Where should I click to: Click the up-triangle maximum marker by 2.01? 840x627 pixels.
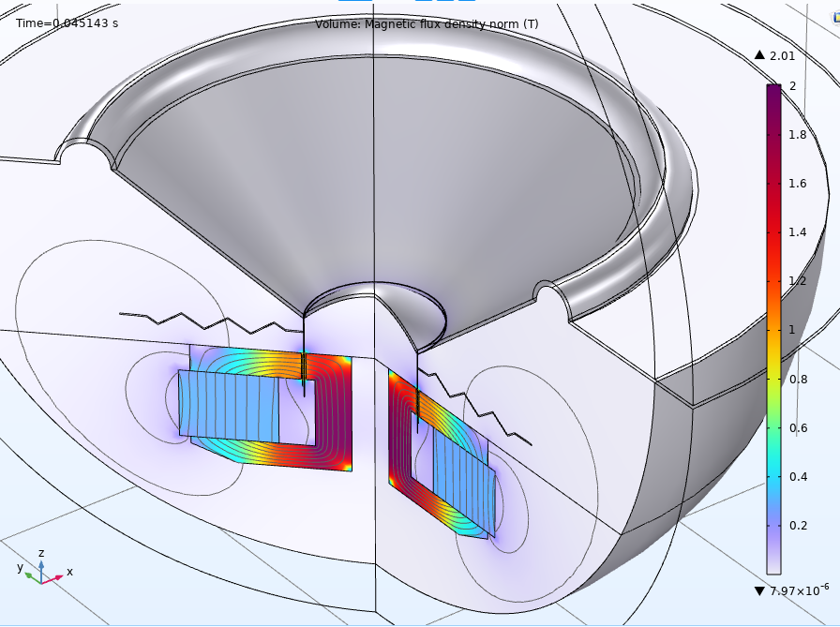click(x=759, y=54)
